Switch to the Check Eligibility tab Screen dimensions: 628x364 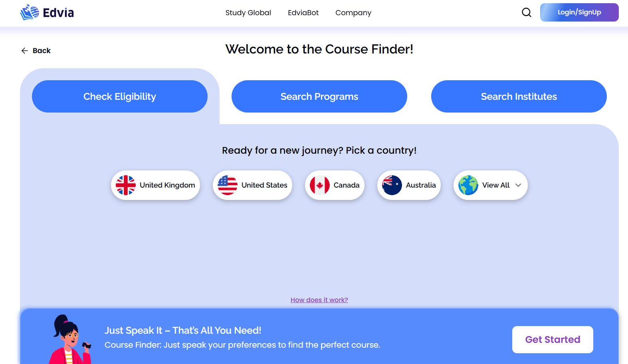click(119, 96)
